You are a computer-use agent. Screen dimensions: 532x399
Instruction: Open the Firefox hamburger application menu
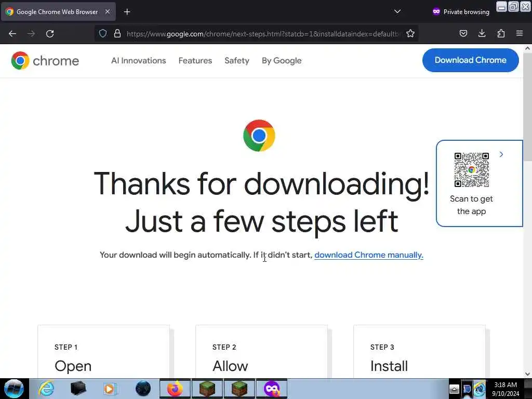pyautogui.click(x=520, y=33)
